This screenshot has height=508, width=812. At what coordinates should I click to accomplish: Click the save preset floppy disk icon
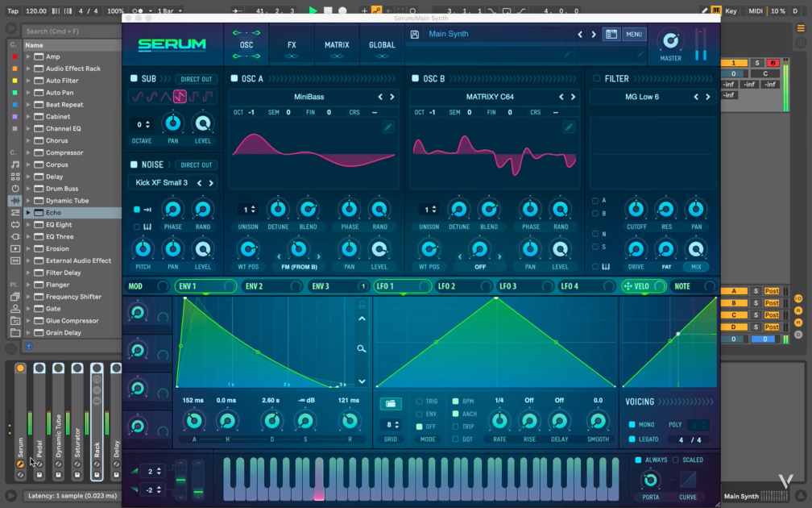[414, 34]
